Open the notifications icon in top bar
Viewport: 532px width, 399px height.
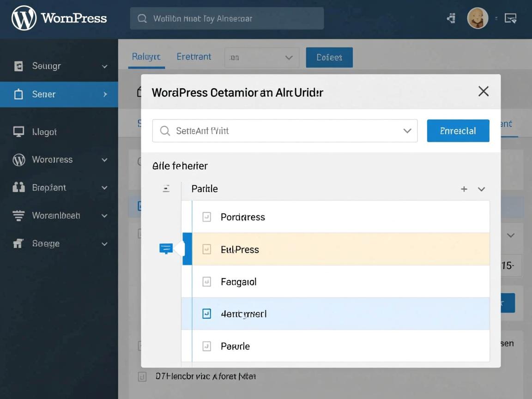tap(451, 18)
